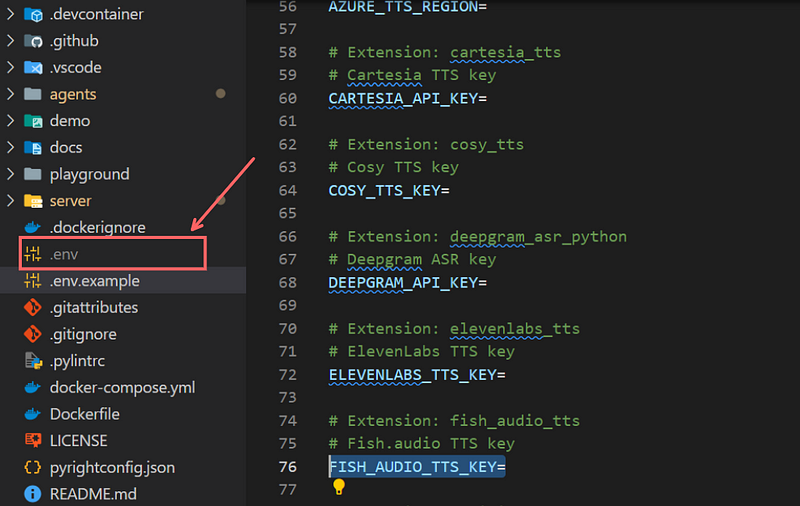Image resolution: width=800 pixels, height=506 pixels.
Task: Click the FISH_AUDIO_TTS_KEY= line
Action: [417, 467]
